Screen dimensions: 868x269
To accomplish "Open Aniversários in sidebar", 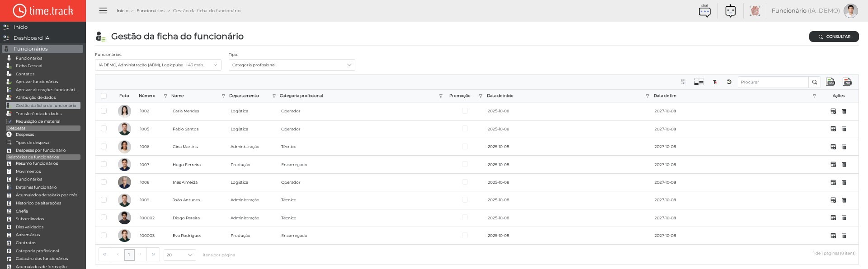I will (x=28, y=235).
